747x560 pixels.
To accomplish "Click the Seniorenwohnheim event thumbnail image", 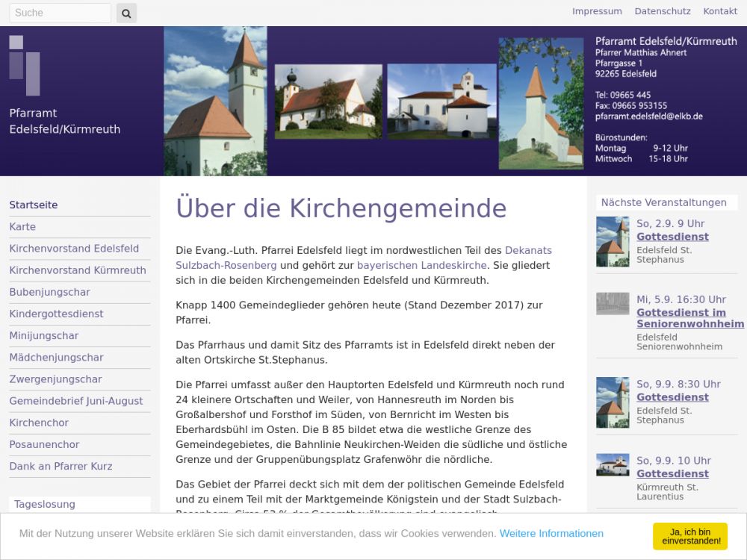I will click(x=613, y=303).
